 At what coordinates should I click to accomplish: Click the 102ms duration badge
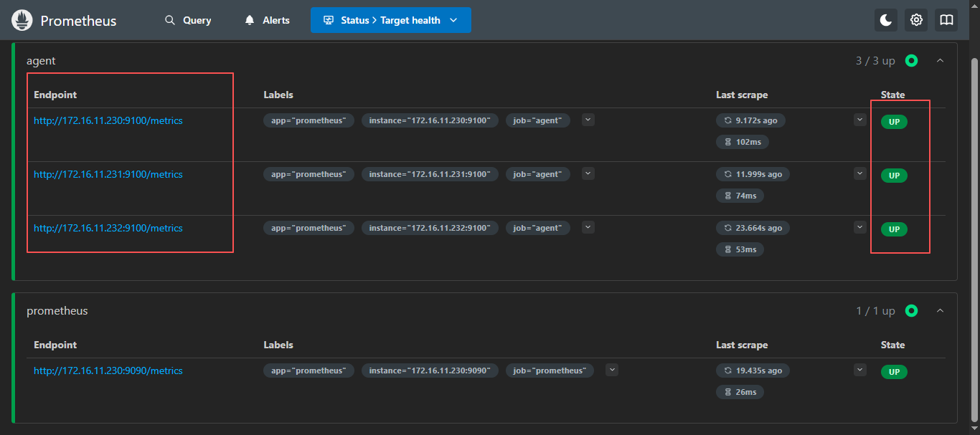(x=743, y=142)
